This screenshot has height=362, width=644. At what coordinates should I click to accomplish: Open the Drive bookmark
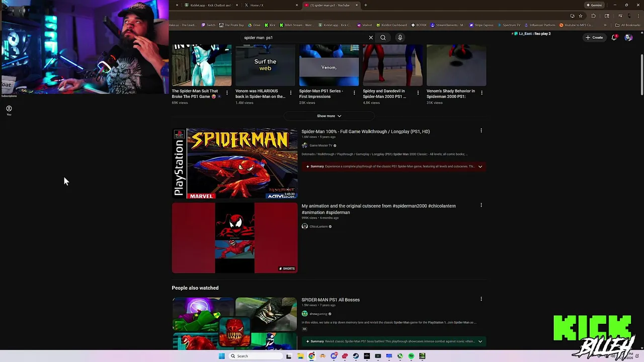(x=254, y=25)
